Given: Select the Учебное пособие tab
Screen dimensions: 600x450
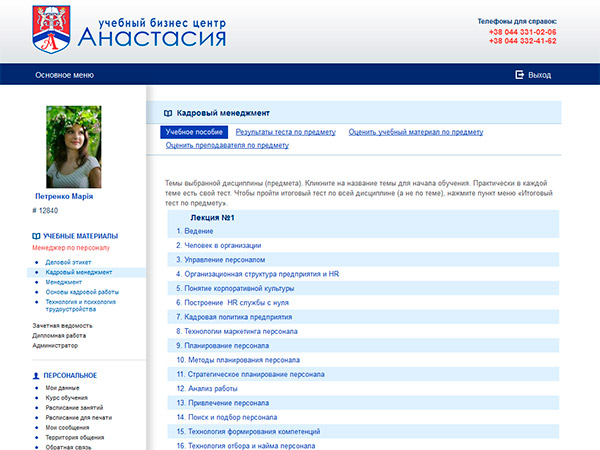Looking at the screenshot, I should 194,132.
